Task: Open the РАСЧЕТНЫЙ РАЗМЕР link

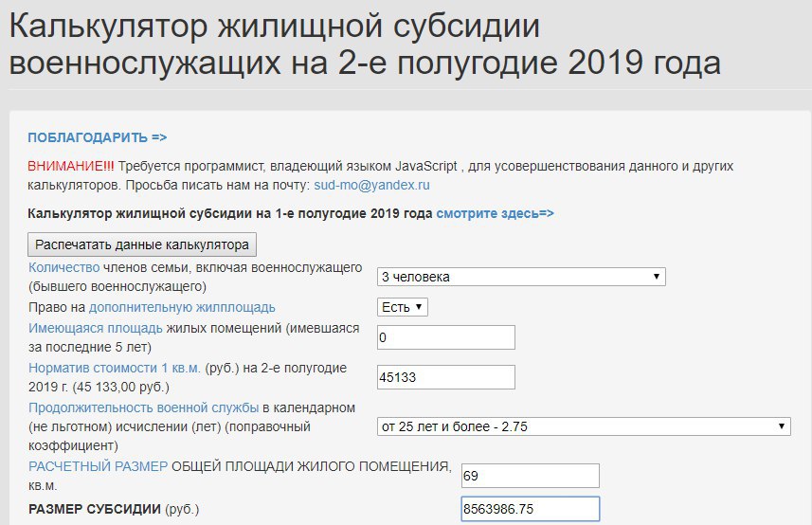Action: tap(98, 466)
